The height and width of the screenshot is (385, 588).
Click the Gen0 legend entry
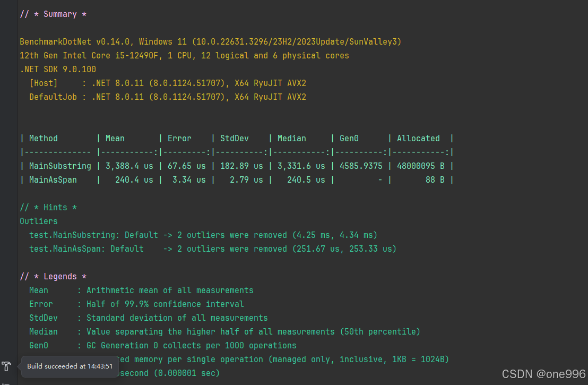point(38,345)
